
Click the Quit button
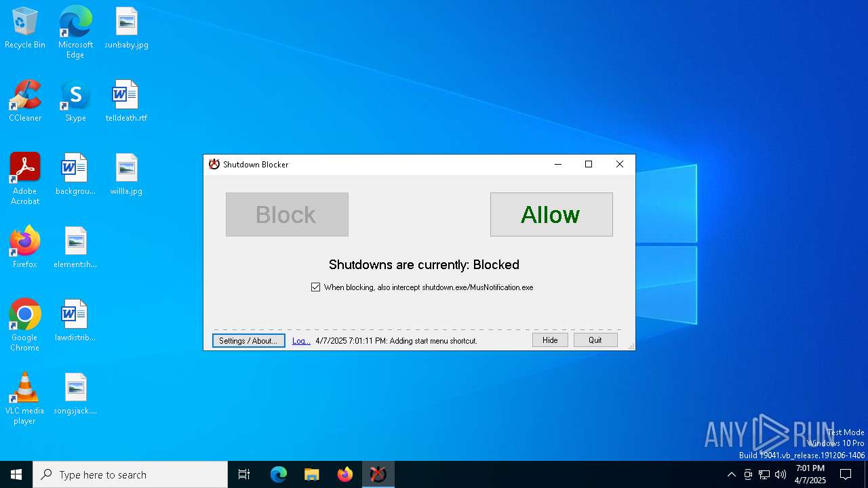point(595,340)
